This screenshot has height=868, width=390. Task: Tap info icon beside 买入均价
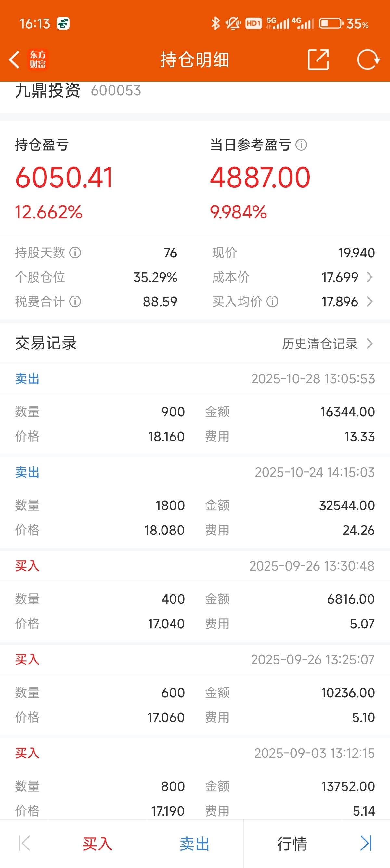coord(272,302)
